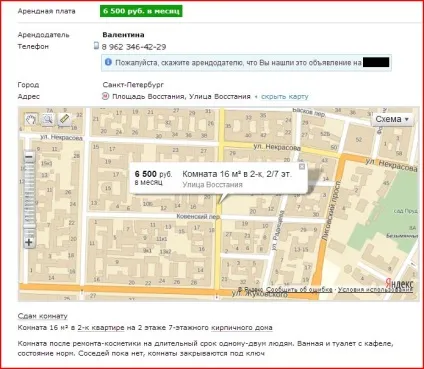Click the phone number 8 962 346-42-29
Image resolution: width=424 pixels, height=369 pixels.
coord(134,47)
